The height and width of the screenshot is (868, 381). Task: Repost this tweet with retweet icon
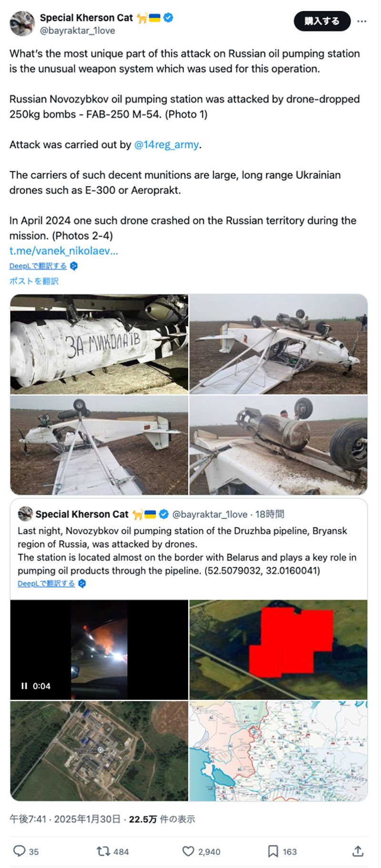coord(103,851)
